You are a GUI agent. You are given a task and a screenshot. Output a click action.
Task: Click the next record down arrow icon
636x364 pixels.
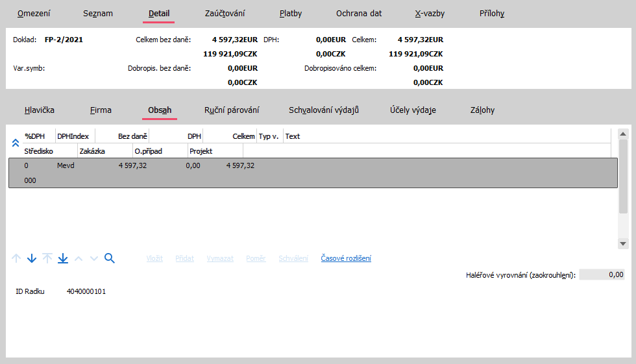(32, 258)
